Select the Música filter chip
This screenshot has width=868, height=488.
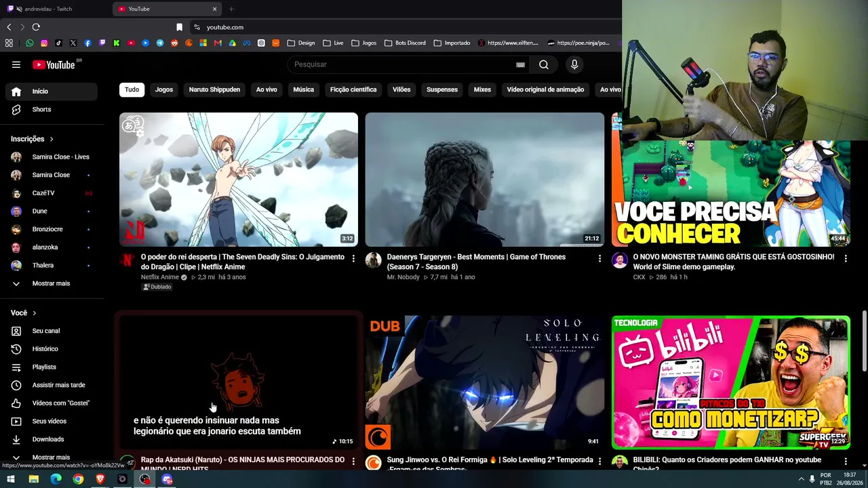[303, 89]
